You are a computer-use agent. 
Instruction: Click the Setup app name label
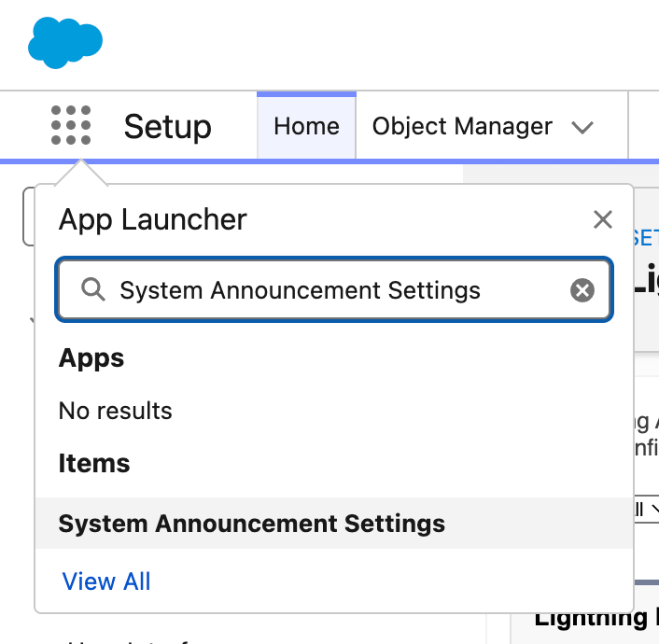168,127
